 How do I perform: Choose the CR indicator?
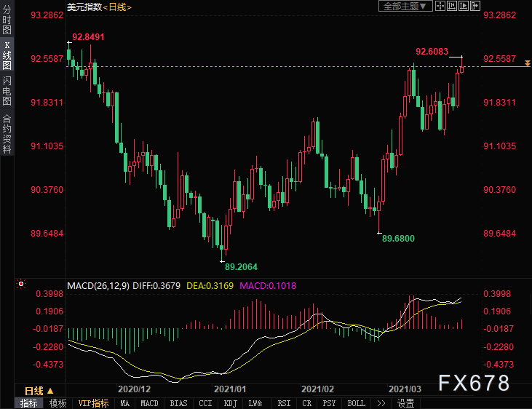306,403
